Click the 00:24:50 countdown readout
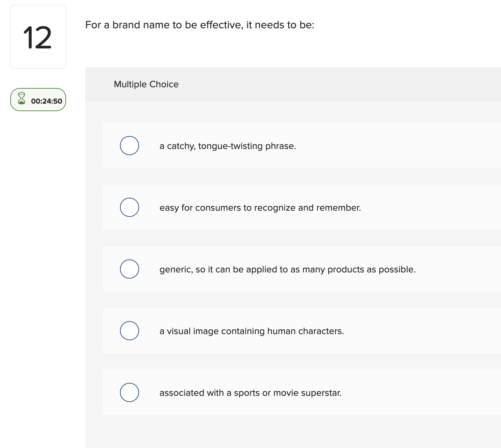 [46, 101]
